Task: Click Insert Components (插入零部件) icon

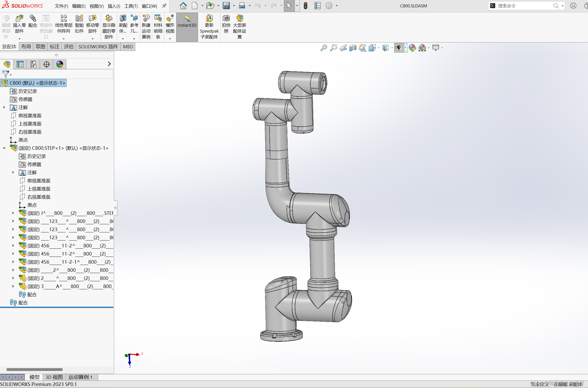Action: (x=19, y=19)
